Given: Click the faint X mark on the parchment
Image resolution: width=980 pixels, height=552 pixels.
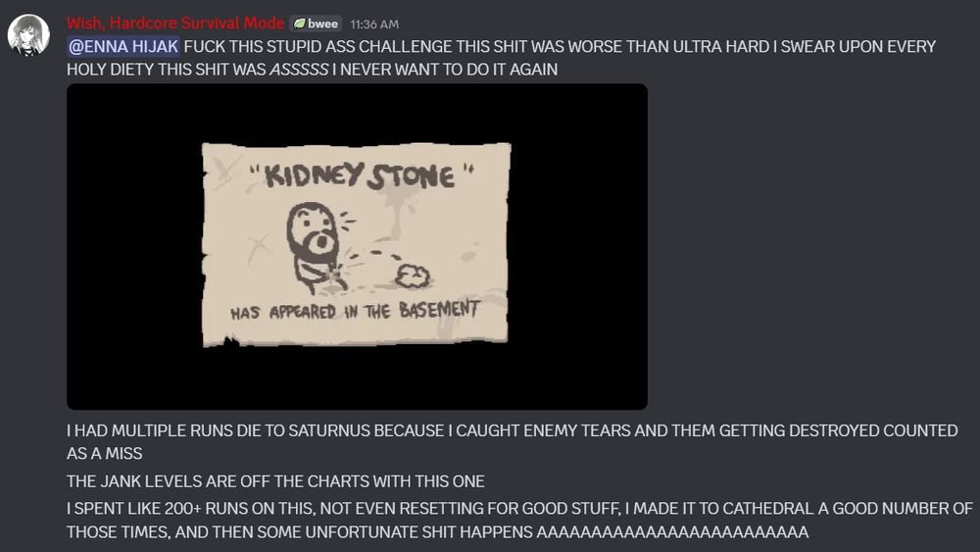Looking at the screenshot, I should click(259, 248).
